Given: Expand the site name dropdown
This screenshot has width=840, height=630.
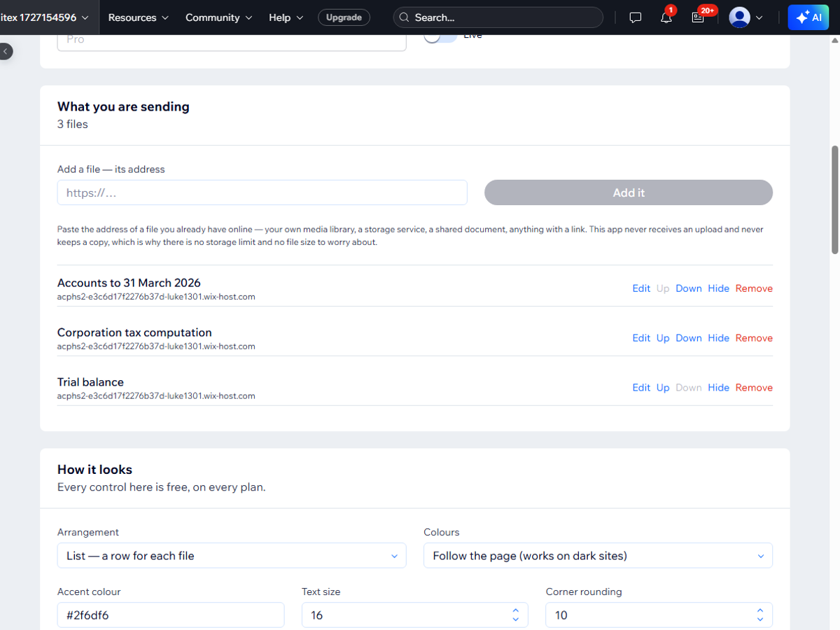Looking at the screenshot, I should click(45, 17).
